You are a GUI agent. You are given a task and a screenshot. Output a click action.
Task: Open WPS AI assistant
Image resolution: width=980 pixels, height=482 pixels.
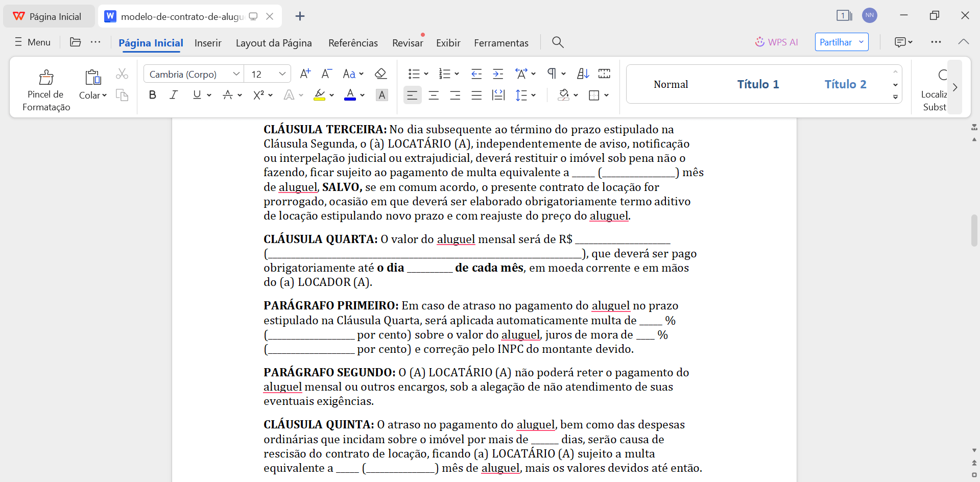pos(776,42)
